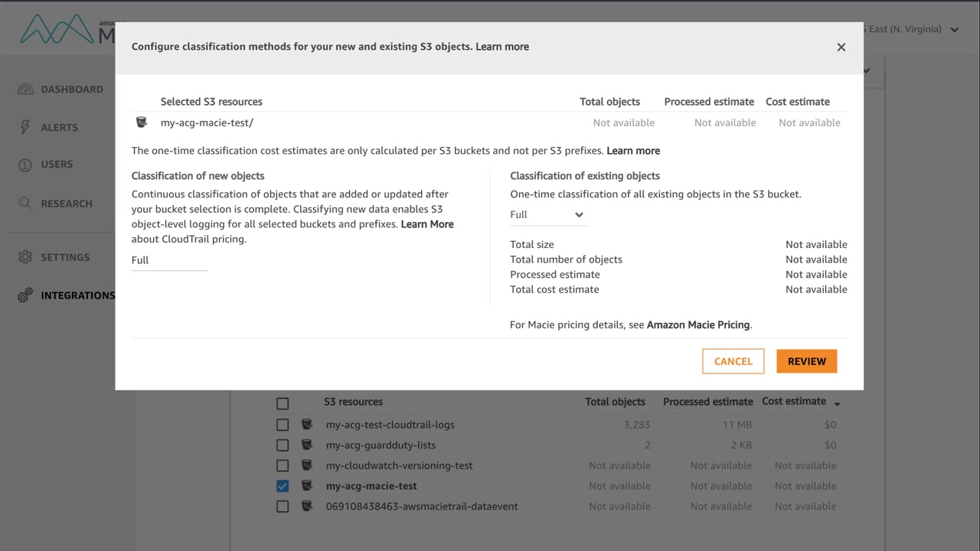Image resolution: width=980 pixels, height=551 pixels.
Task: Click the Users info icon
Action: point(26,165)
